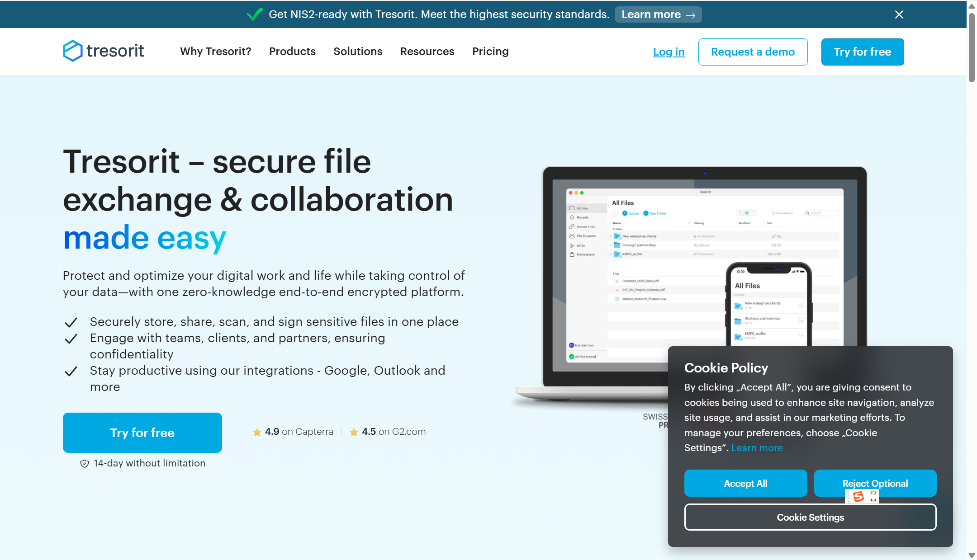Go to the Pricing page
Screen dimensions: 977x560
point(490,52)
